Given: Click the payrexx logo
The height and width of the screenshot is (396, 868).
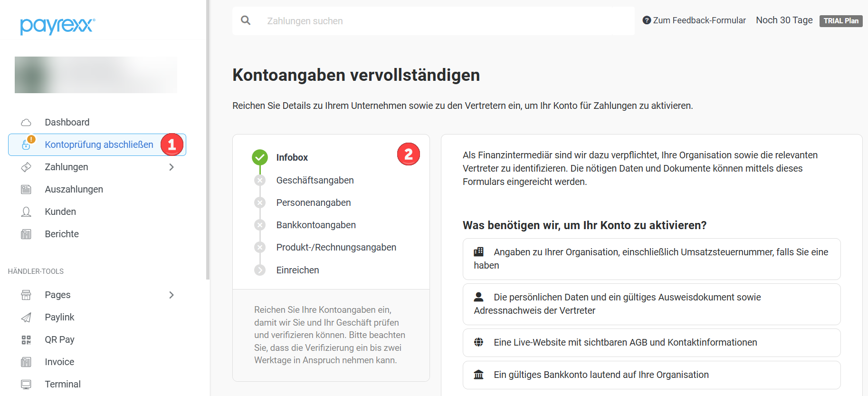Looking at the screenshot, I should (x=57, y=26).
